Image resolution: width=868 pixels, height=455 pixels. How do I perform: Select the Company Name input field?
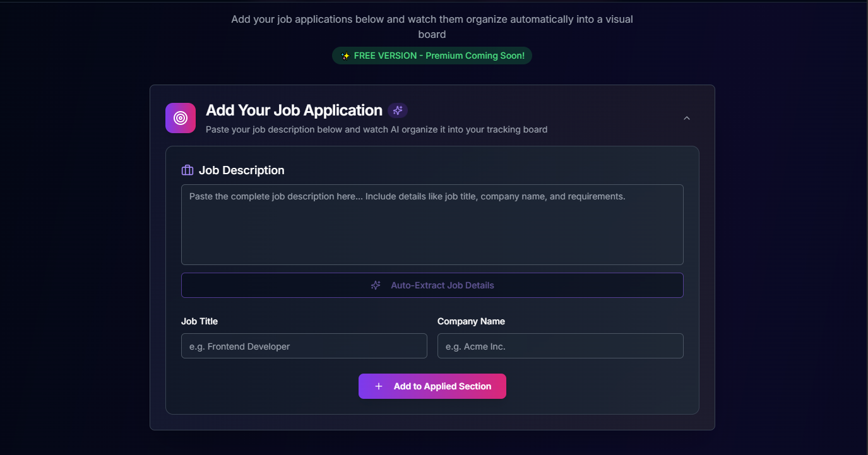[x=560, y=346]
